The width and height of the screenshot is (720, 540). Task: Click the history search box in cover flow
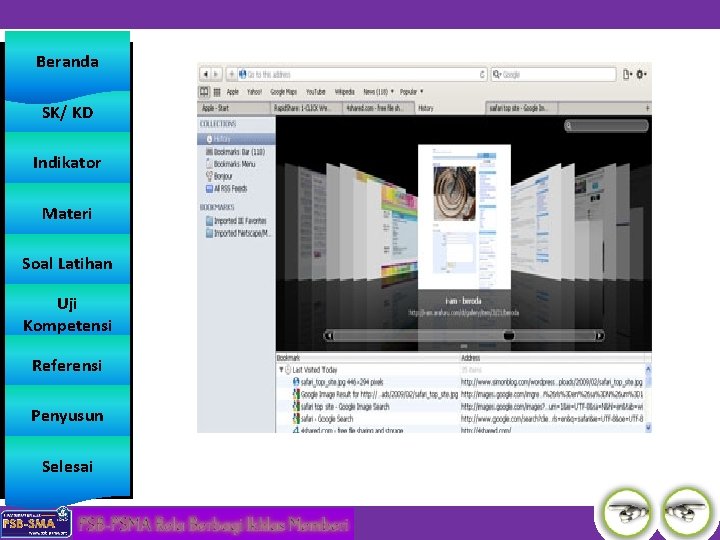606,125
